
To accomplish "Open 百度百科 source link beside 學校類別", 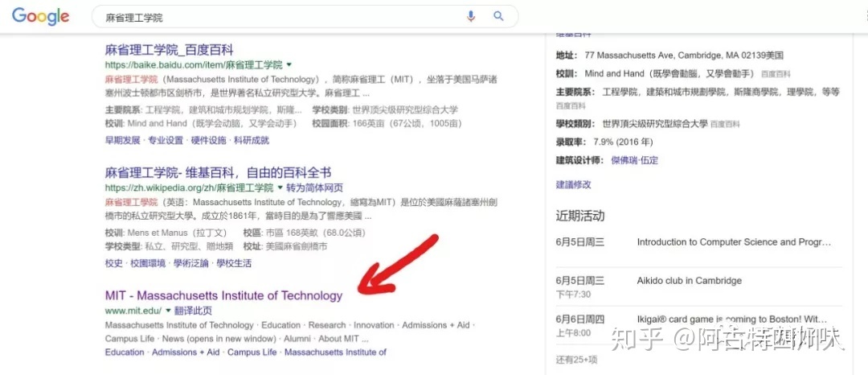I will point(725,125).
